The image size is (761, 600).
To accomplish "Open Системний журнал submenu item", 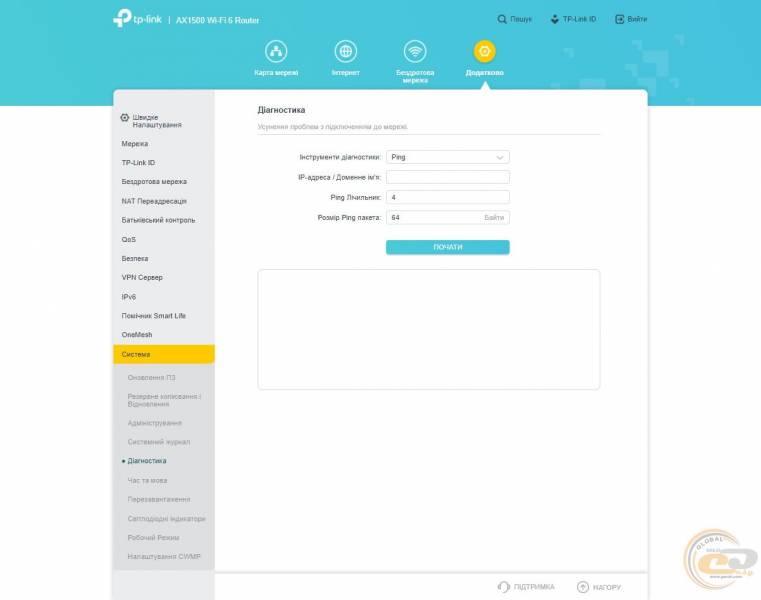I will tap(159, 442).
